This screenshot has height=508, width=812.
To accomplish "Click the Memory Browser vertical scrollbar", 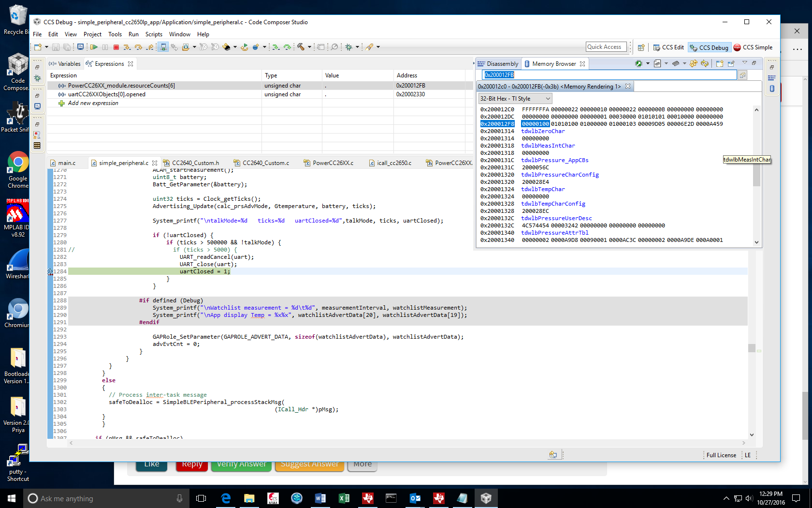I will point(756,176).
